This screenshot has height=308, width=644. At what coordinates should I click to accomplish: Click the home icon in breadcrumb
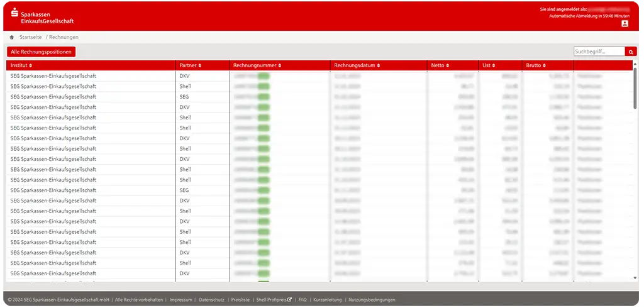pyautogui.click(x=11, y=38)
